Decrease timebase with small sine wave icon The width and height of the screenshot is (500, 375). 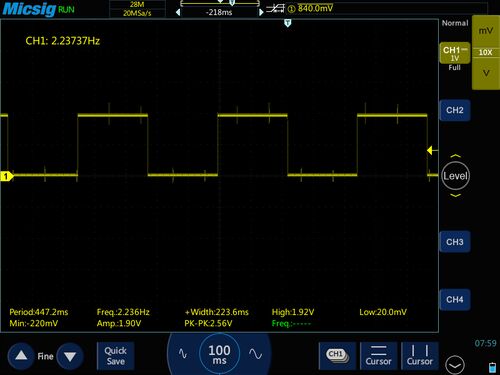pyautogui.click(x=183, y=354)
